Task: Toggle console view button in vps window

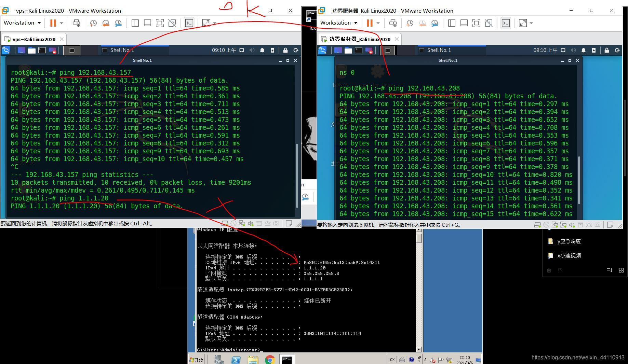Action: pos(189,23)
